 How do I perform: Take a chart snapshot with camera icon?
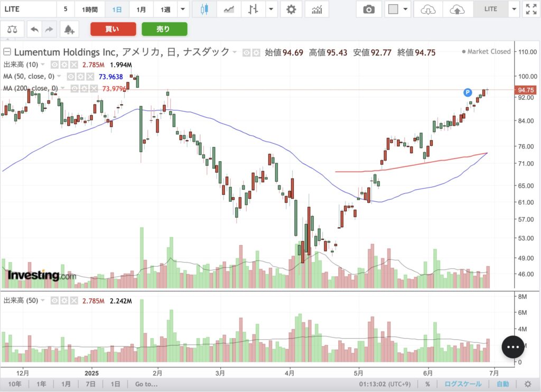(x=369, y=10)
